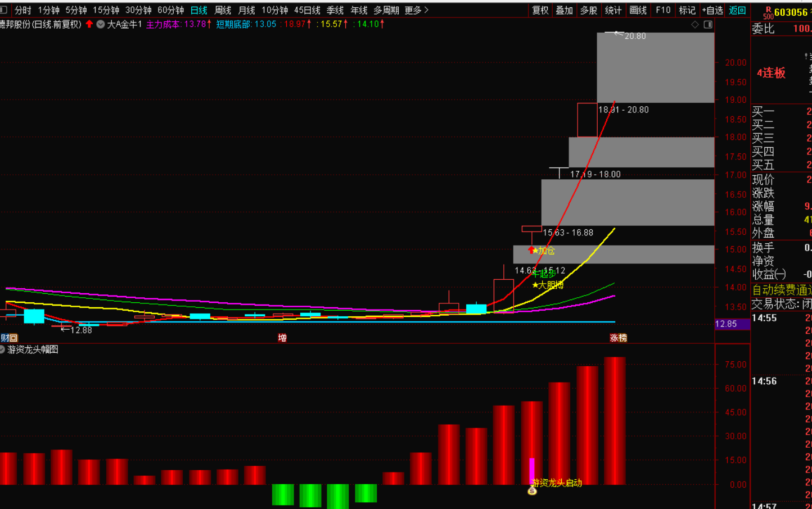Click the panel toggle icon at top-left corner
The width and height of the screenshot is (812, 509).
[3, 10]
